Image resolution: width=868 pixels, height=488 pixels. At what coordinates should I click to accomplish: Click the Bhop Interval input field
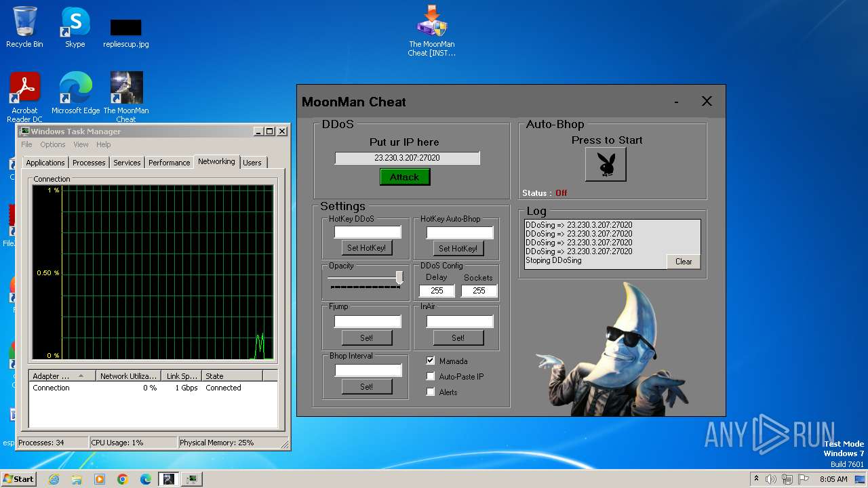click(x=368, y=370)
